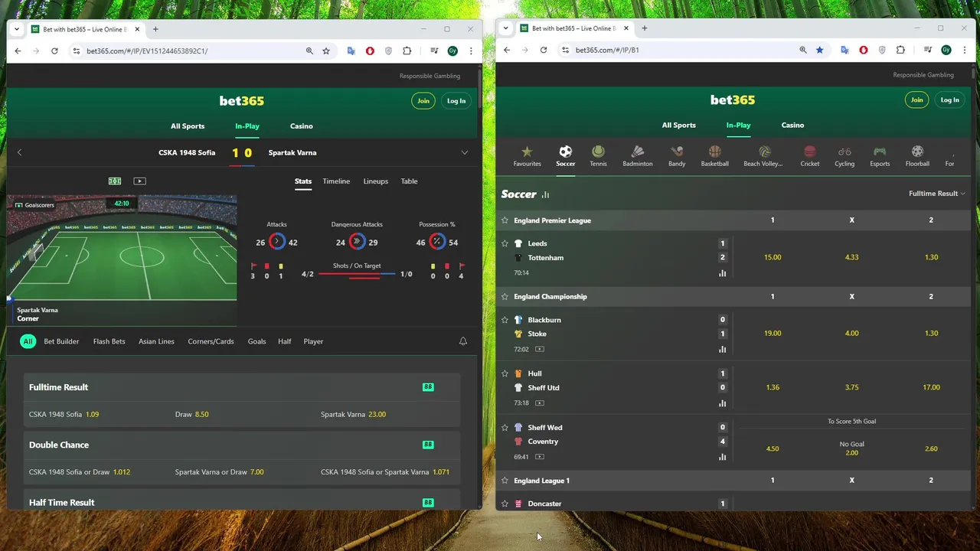Image resolution: width=980 pixels, height=551 pixels.
Task: Open Timeline tab in match panel
Action: (336, 181)
